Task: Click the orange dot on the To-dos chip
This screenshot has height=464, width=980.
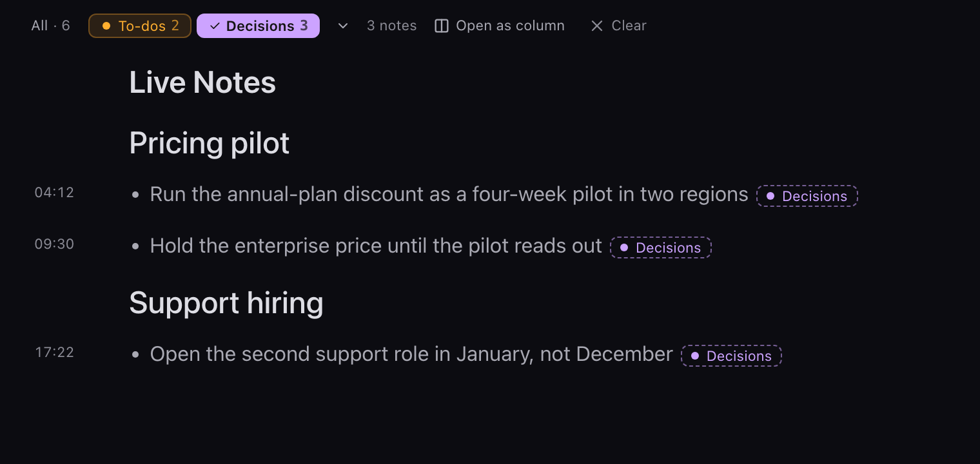Action: tap(106, 26)
